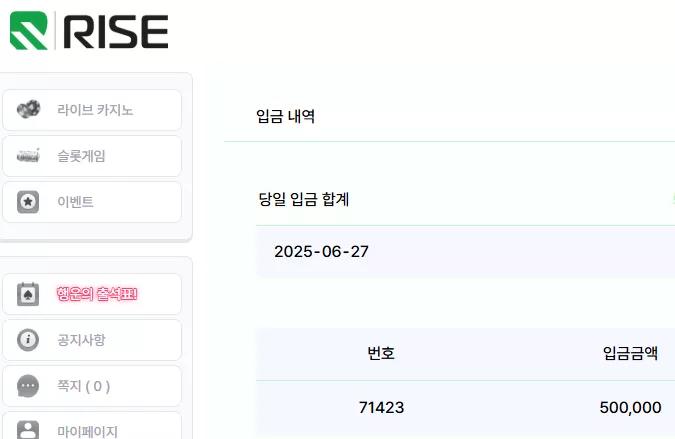Click the spade calendar attendance icon
Viewport: 675px width, 439px height.
(28, 294)
